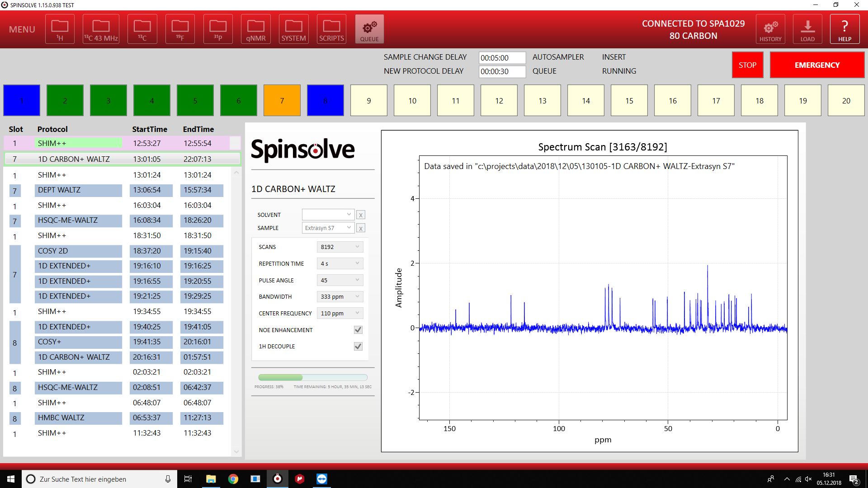This screenshot has height=488, width=868.
Task: Open the 19F protocol folder
Action: [x=180, y=29]
